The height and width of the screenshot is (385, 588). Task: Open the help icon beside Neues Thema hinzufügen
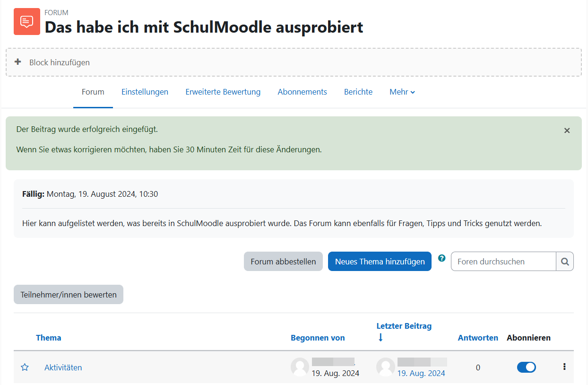click(x=442, y=258)
